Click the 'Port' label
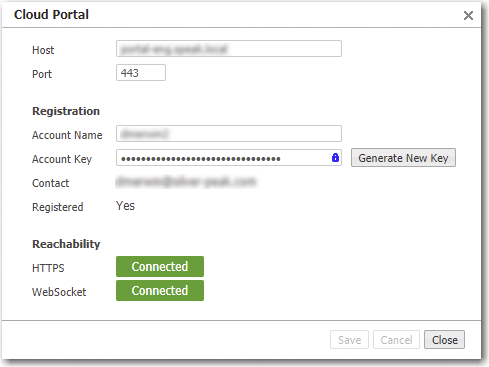Viewport: 489px width, 367px height. click(42, 74)
